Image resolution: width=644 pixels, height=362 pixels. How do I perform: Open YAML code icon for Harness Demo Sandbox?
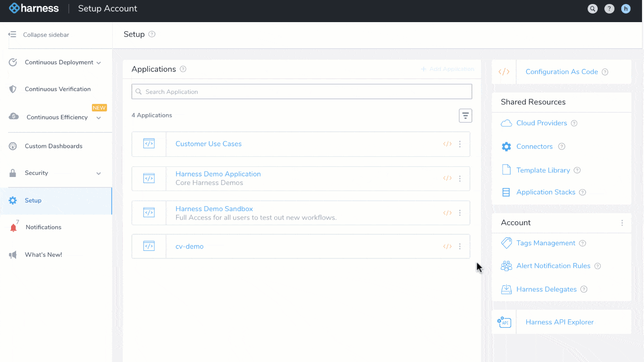(447, 213)
